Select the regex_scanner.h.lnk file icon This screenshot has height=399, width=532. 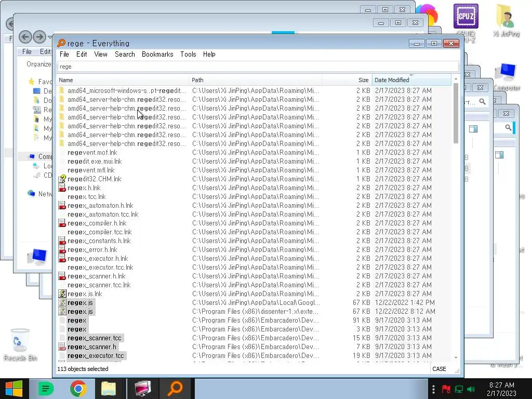62,276
